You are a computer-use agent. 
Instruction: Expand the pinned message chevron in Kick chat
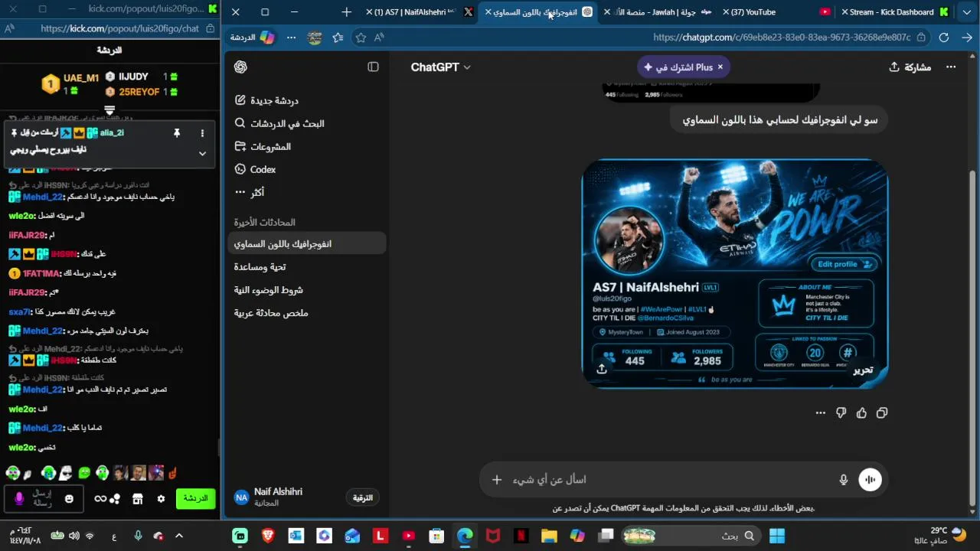tap(202, 153)
